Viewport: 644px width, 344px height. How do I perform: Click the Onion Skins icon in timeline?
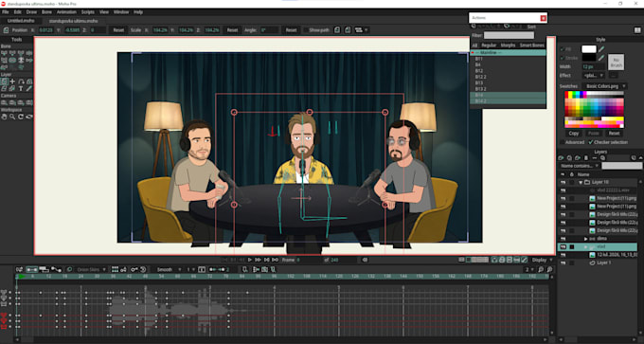point(69,270)
